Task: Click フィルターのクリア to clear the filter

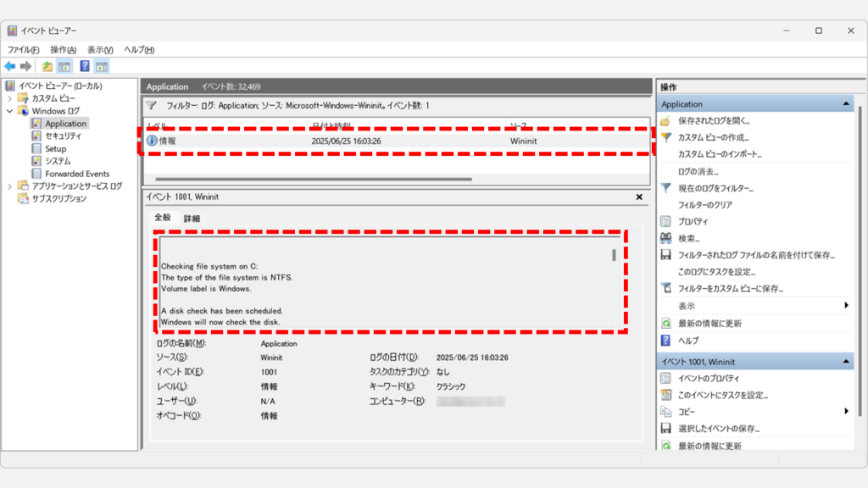Action: click(x=704, y=205)
